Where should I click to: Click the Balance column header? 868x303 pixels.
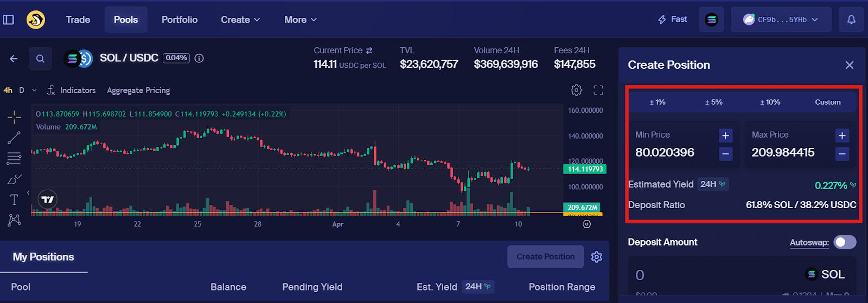pyautogui.click(x=228, y=287)
